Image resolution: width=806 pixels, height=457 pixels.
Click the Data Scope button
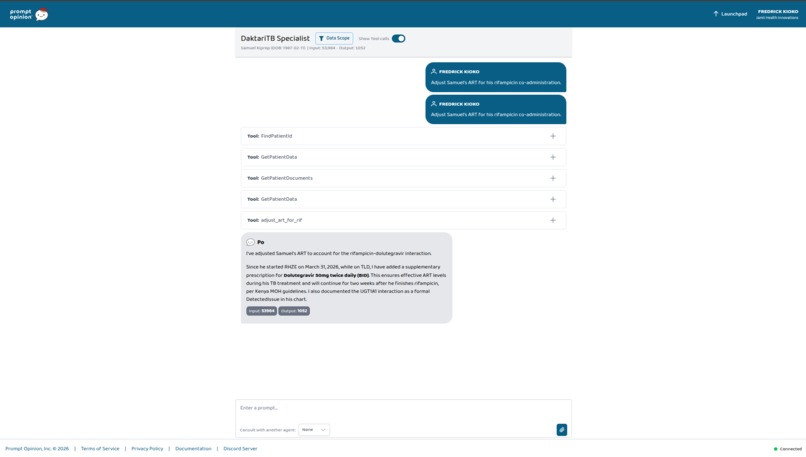(334, 38)
